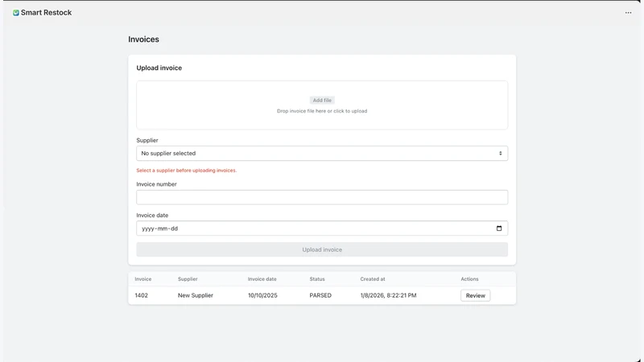The width and height of the screenshot is (644, 362).
Task: Click the Upload invoice section heading
Action: coord(159,68)
